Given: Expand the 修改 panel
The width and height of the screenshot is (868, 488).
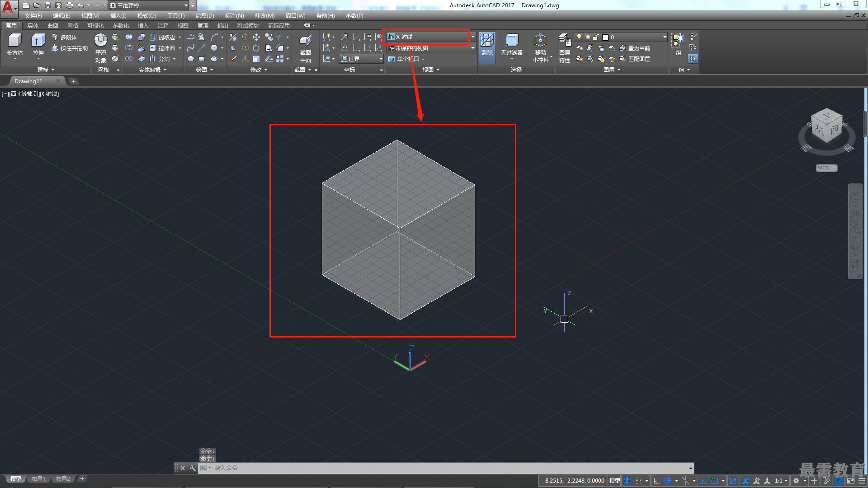Looking at the screenshot, I should tap(259, 70).
